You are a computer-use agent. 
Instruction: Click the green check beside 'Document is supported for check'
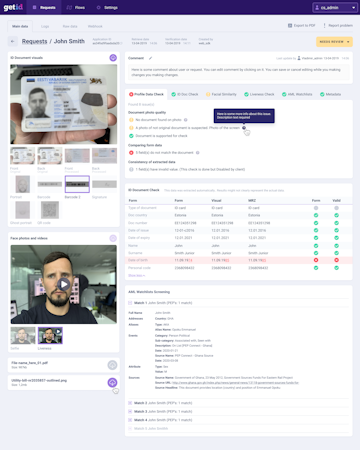point(131,136)
